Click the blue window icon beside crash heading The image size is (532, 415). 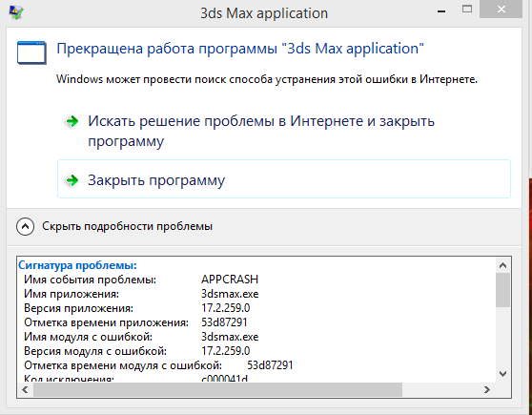(31, 52)
